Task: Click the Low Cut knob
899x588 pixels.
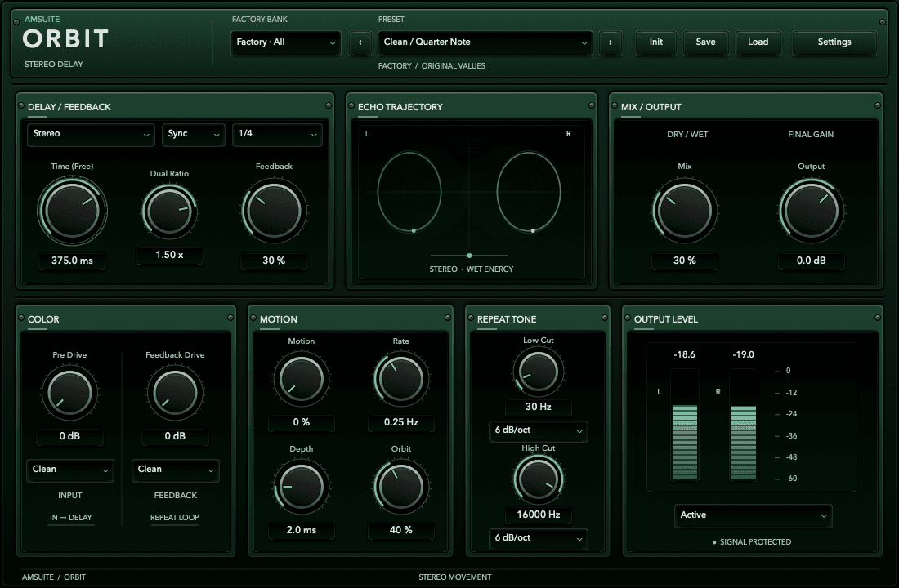Action: (539, 372)
